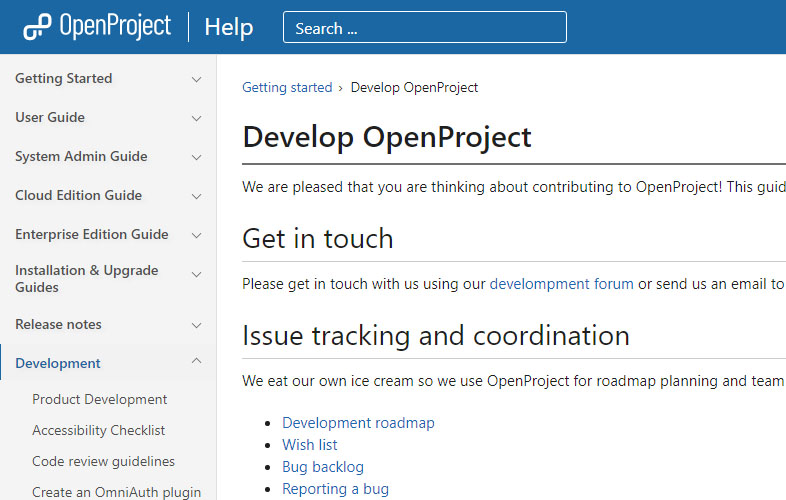
Task: Open Product Development sidebar item
Action: (99, 399)
